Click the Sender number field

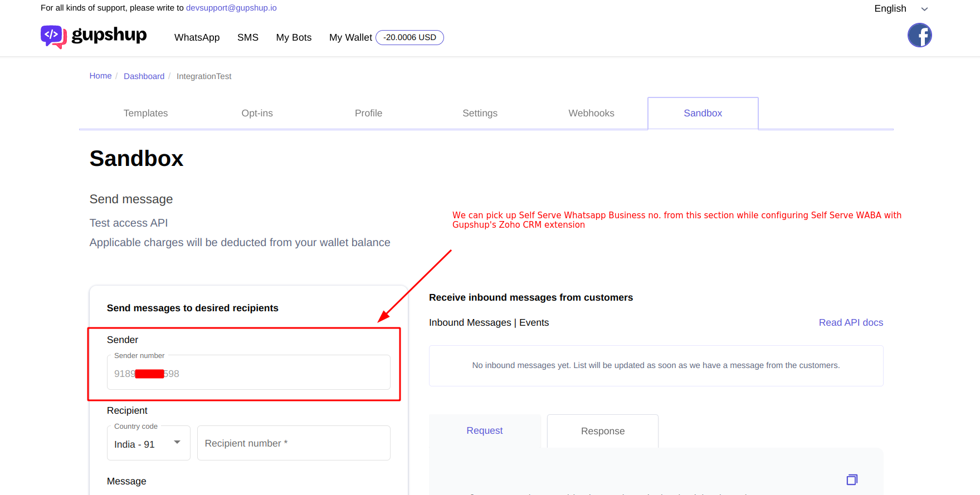[248, 372]
